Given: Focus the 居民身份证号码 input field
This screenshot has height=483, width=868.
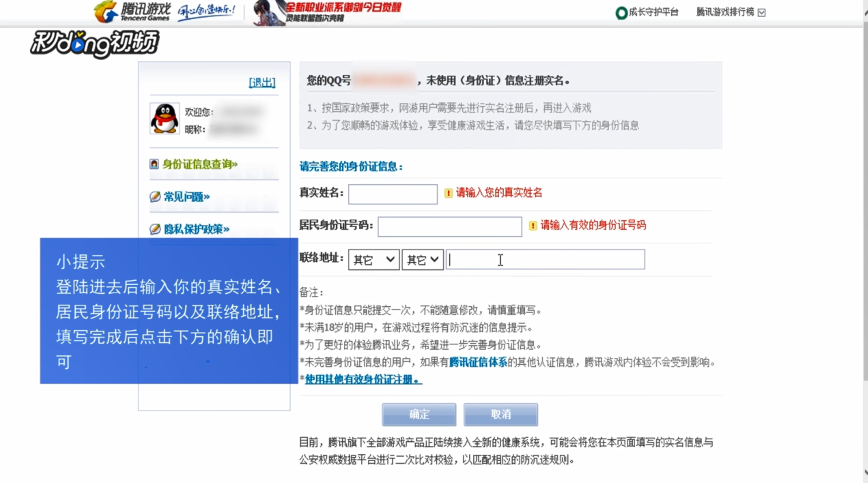Looking at the screenshot, I should pyautogui.click(x=450, y=227).
